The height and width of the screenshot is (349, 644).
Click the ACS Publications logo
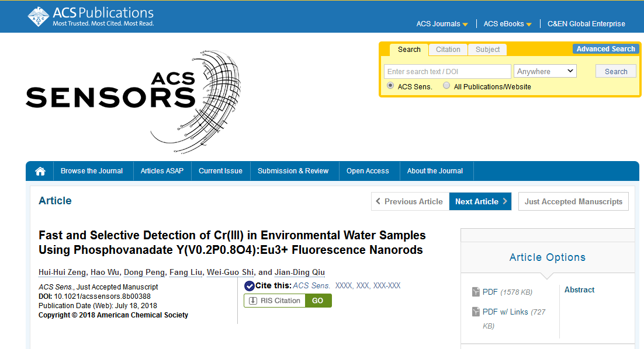[91, 16]
